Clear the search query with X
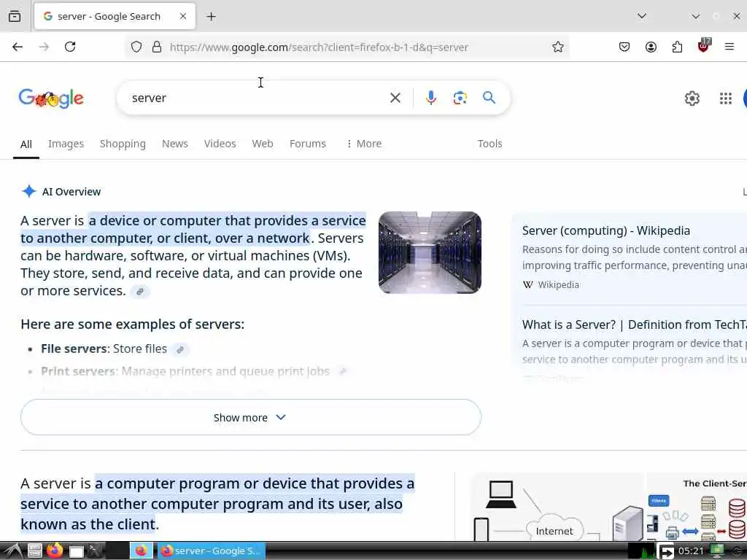The width and height of the screenshot is (747, 560). 395,98
